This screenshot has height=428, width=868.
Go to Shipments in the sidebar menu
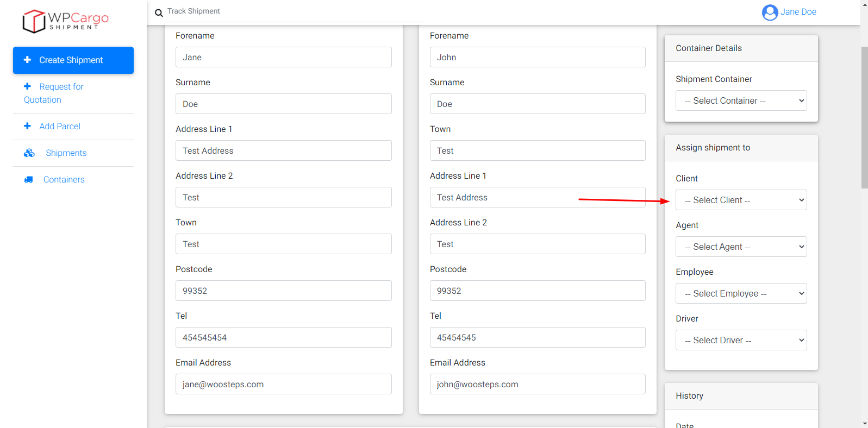pyautogui.click(x=66, y=153)
